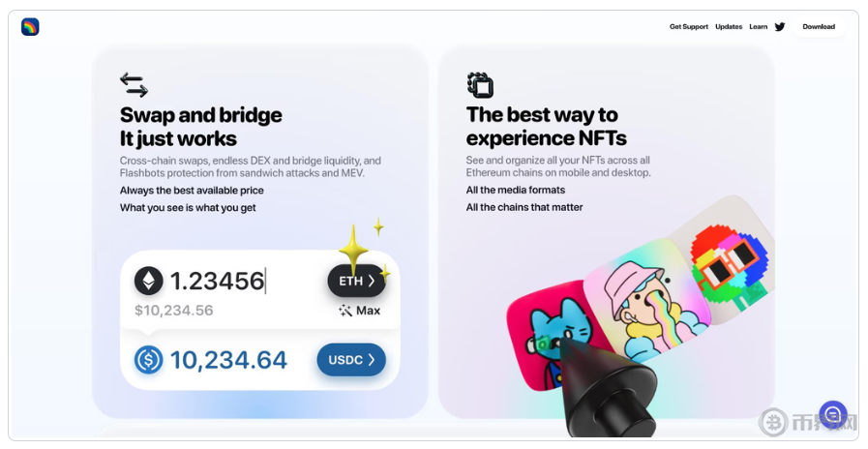This screenshot has height=449, width=868.
Task: Open the chat support bubble
Action: pyautogui.click(x=832, y=415)
